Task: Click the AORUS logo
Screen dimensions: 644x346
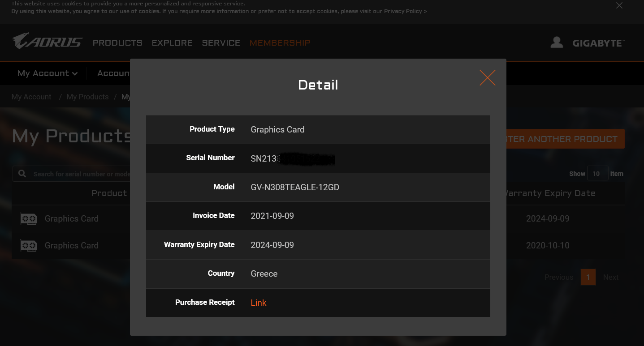Action: [x=48, y=41]
